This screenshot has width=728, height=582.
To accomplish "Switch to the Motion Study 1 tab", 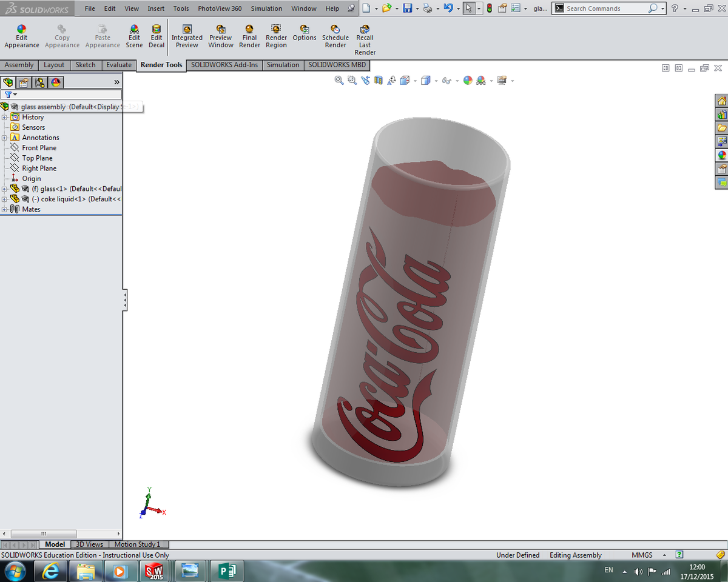I will click(x=138, y=544).
